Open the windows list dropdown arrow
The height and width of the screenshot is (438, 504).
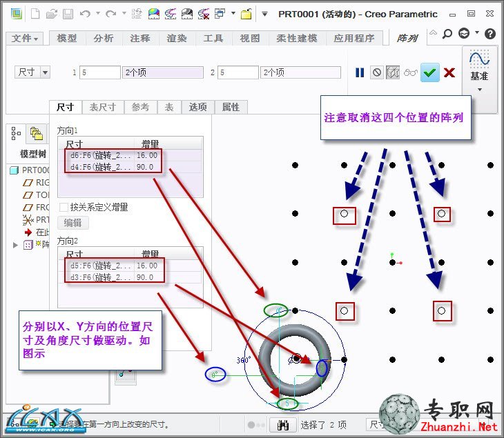pyautogui.click(x=233, y=14)
